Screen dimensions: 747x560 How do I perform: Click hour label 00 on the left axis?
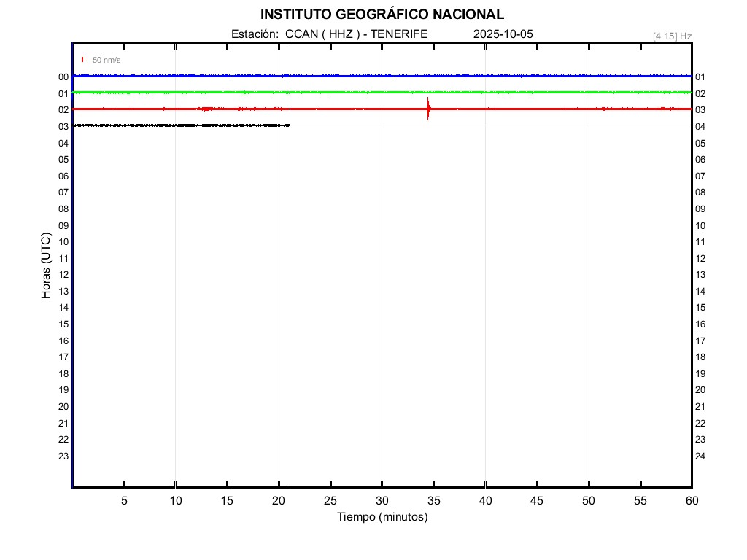click(63, 77)
